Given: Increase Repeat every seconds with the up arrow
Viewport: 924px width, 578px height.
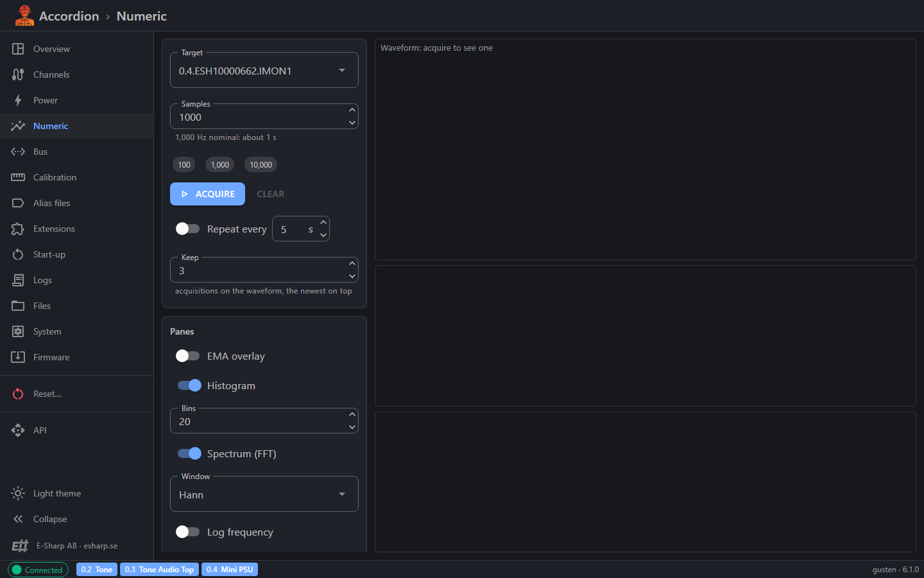Looking at the screenshot, I should coord(323,222).
